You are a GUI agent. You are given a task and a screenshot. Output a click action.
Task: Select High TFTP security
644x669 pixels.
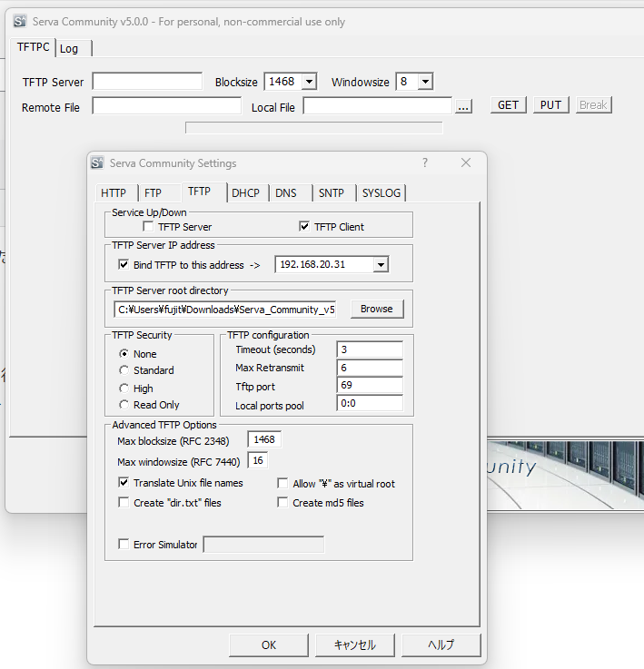(124, 388)
